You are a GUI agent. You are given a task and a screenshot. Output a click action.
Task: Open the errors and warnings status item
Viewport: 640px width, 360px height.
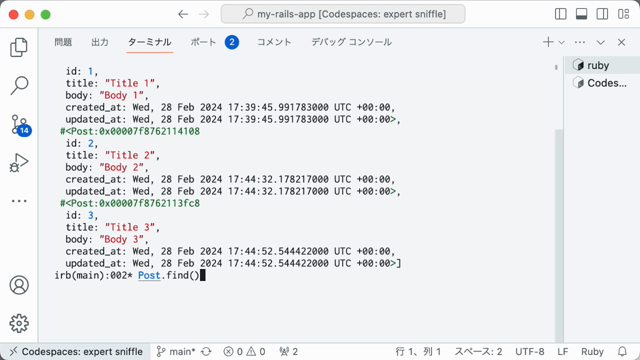[x=244, y=351]
